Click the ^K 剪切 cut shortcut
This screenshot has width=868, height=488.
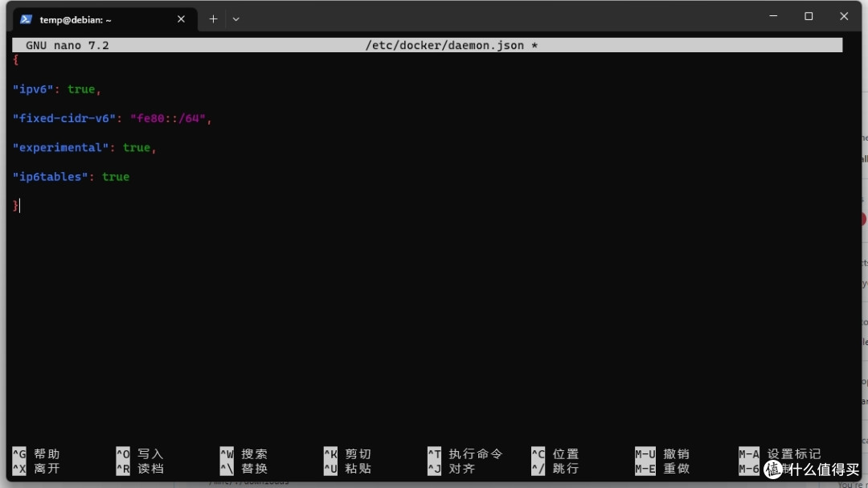(x=347, y=454)
